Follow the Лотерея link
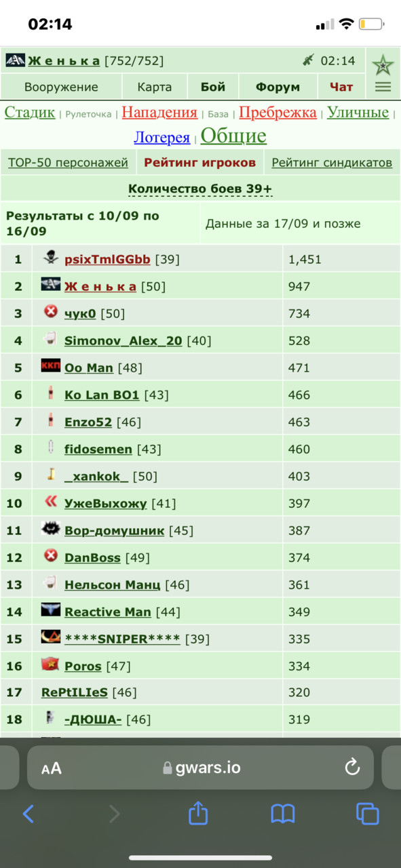Screen dimensions: 401x868 pyautogui.click(x=161, y=137)
